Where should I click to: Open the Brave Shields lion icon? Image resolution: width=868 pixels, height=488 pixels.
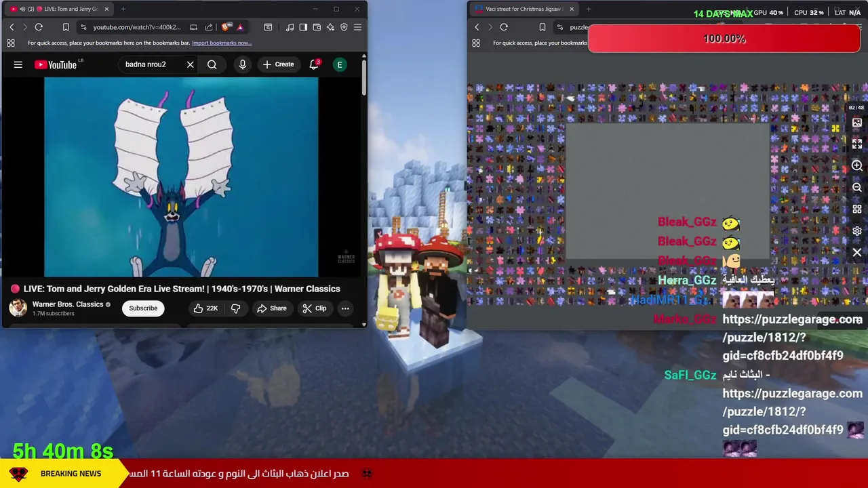(226, 27)
